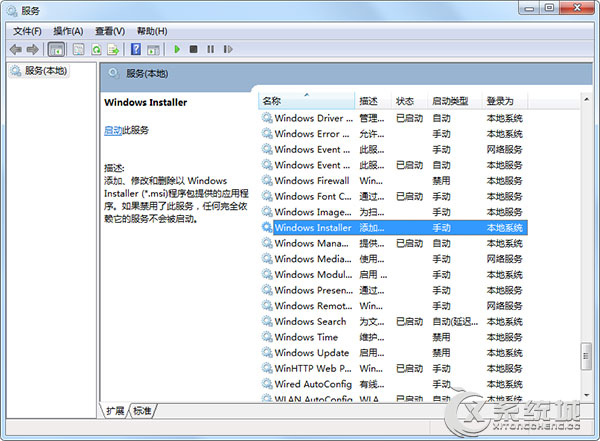Image resolution: width=600 pixels, height=441 pixels.
Task: Click gear icon of Windows Time row
Action: (x=267, y=337)
